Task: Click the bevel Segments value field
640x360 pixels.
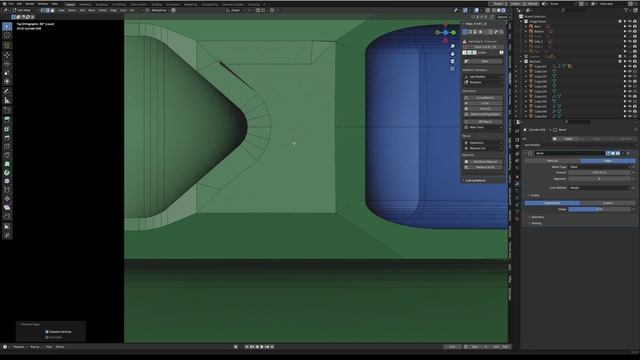Action: (x=600, y=179)
